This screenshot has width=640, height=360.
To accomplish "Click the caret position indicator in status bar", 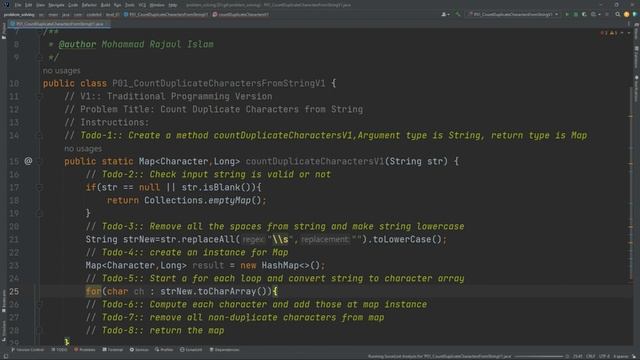I will click(578, 356).
